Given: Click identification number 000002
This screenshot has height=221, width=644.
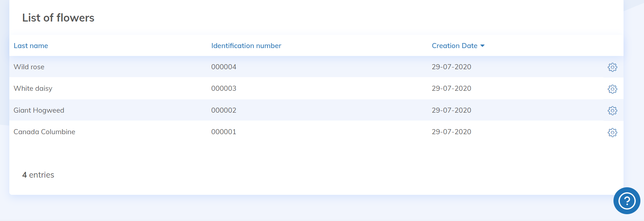Looking at the screenshot, I should click(x=224, y=110).
